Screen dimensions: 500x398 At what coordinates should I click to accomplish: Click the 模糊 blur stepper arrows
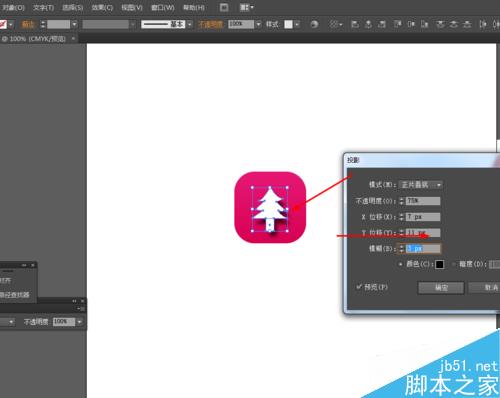[x=402, y=248]
